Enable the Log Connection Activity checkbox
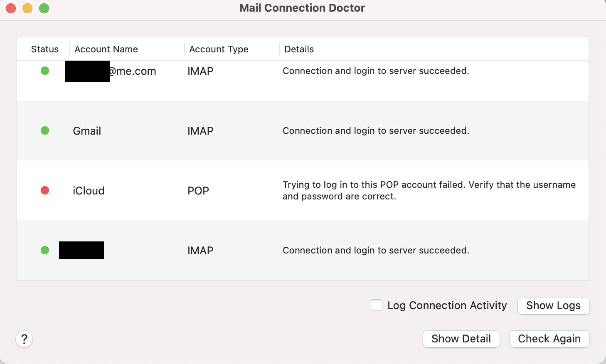The image size is (606, 364). [x=377, y=305]
